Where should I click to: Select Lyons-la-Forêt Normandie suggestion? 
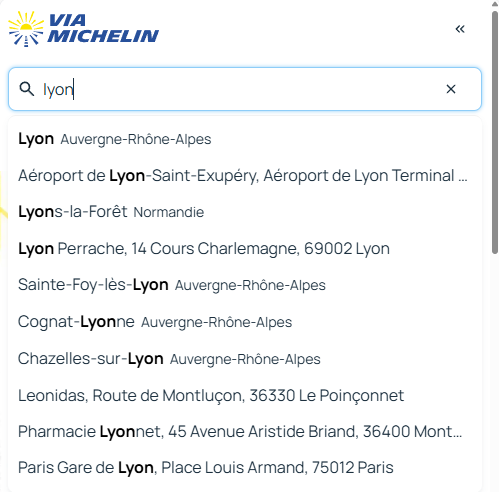tap(245, 212)
